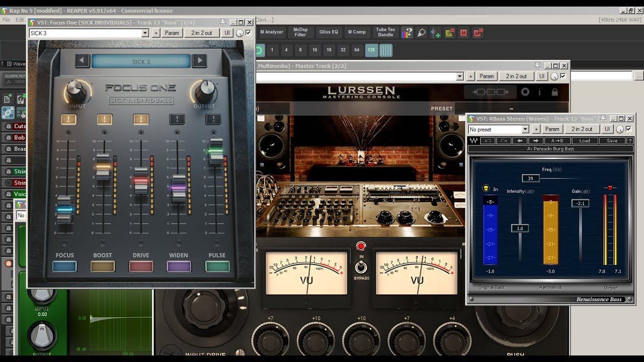
Task: Click the Lurssen lock icon
Action: click(x=554, y=92)
